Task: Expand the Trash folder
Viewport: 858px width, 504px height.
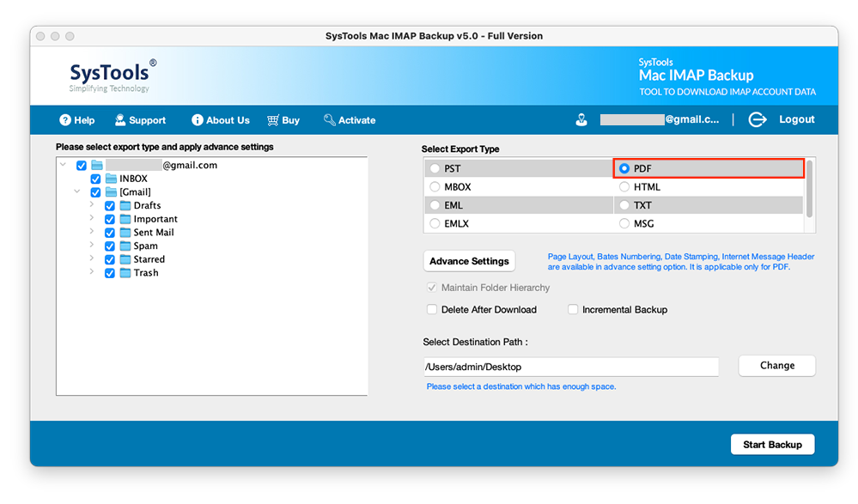Action: (x=92, y=271)
